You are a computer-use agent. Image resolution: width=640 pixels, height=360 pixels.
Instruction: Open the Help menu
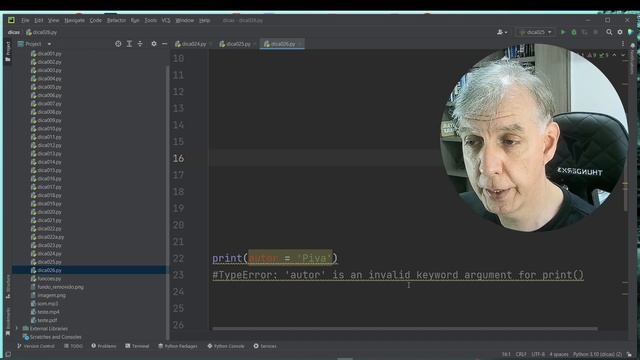pos(204,20)
